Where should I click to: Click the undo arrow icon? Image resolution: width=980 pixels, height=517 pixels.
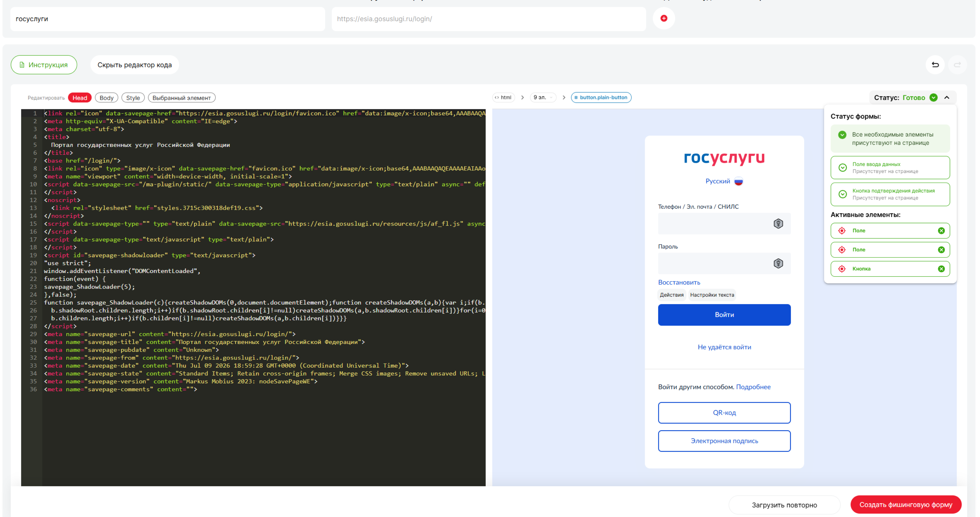[x=935, y=65]
